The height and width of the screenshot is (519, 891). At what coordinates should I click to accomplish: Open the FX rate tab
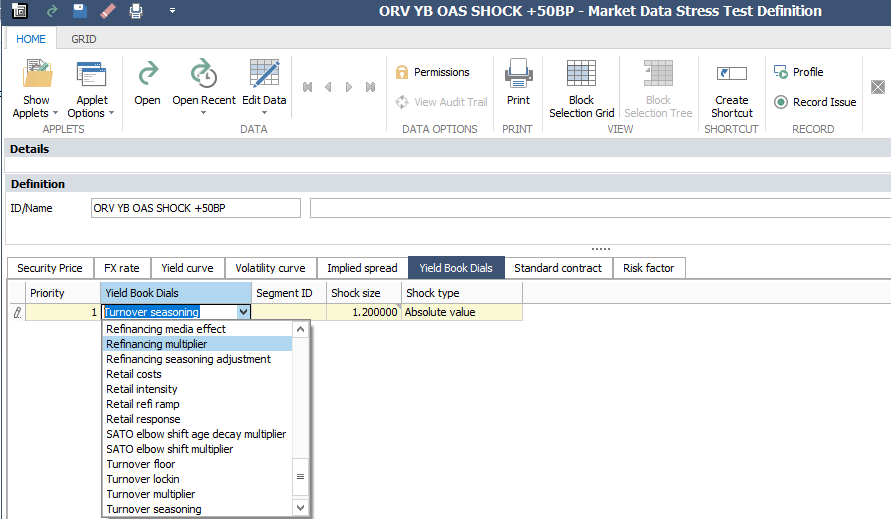[x=122, y=268]
